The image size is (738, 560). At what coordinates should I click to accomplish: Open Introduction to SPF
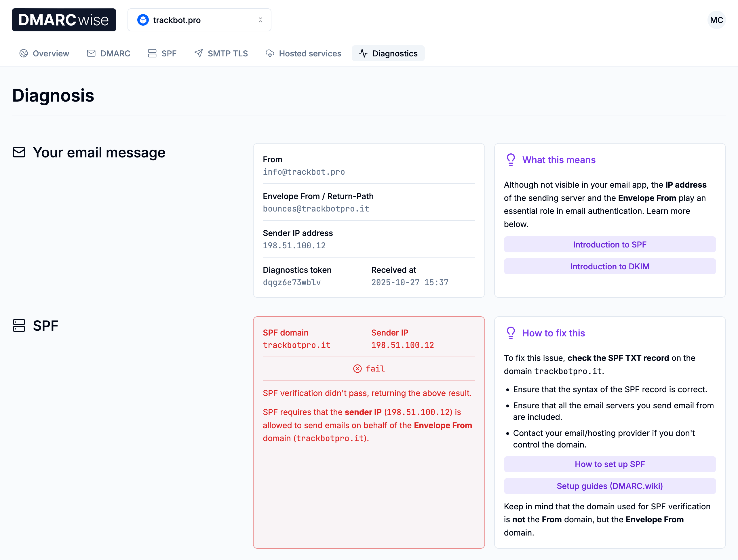[609, 244]
